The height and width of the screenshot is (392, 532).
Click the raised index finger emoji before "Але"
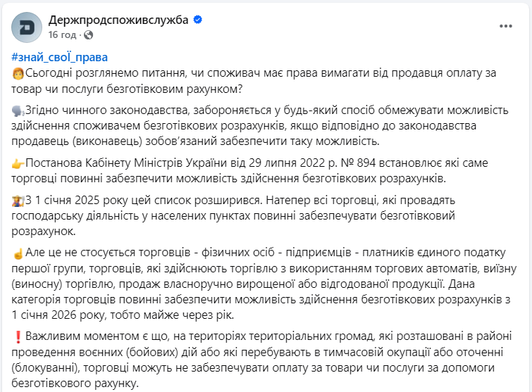click(x=18, y=252)
